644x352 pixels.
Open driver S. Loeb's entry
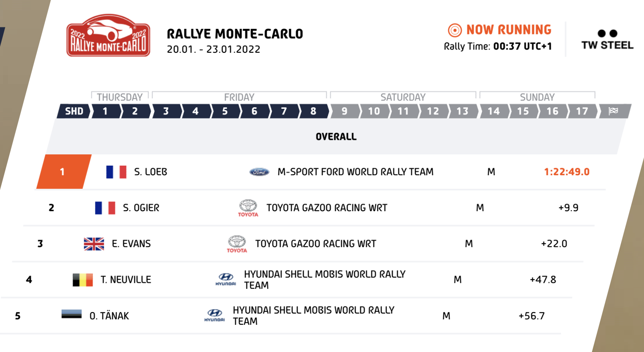coord(151,172)
